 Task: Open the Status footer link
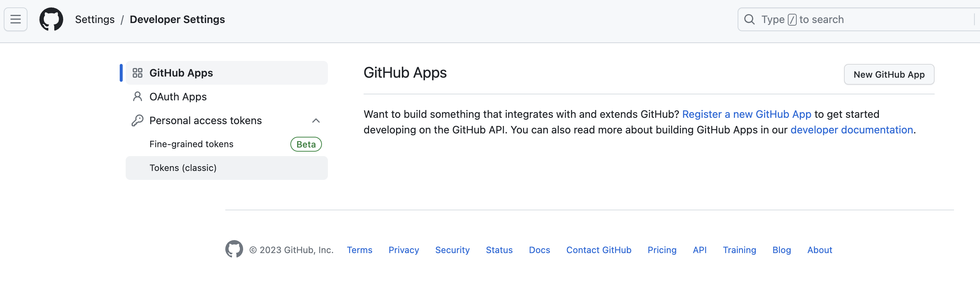pyautogui.click(x=499, y=250)
